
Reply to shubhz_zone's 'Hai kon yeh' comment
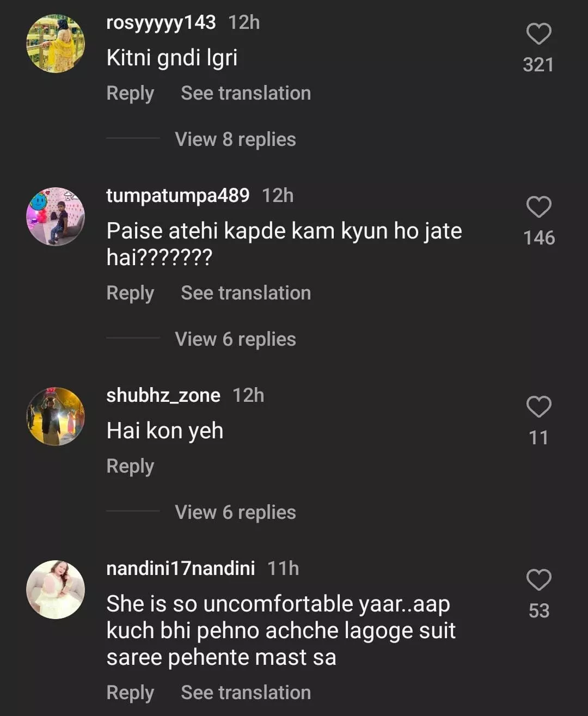coord(130,466)
